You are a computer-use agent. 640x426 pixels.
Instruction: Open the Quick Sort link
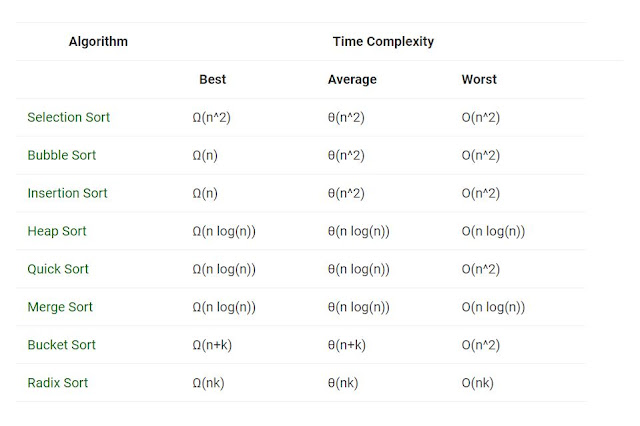tap(58, 269)
